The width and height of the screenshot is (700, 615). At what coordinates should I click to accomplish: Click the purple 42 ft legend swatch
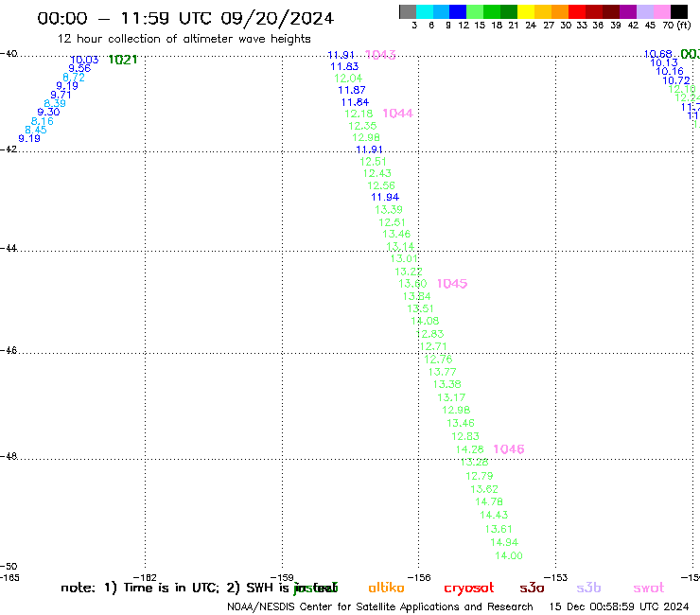(x=628, y=11)
